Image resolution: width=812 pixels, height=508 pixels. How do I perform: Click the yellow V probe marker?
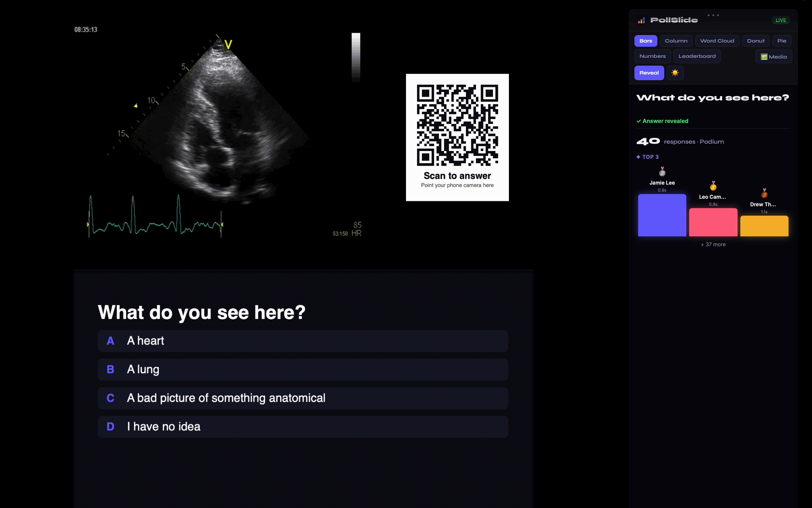tap(228, 44)
